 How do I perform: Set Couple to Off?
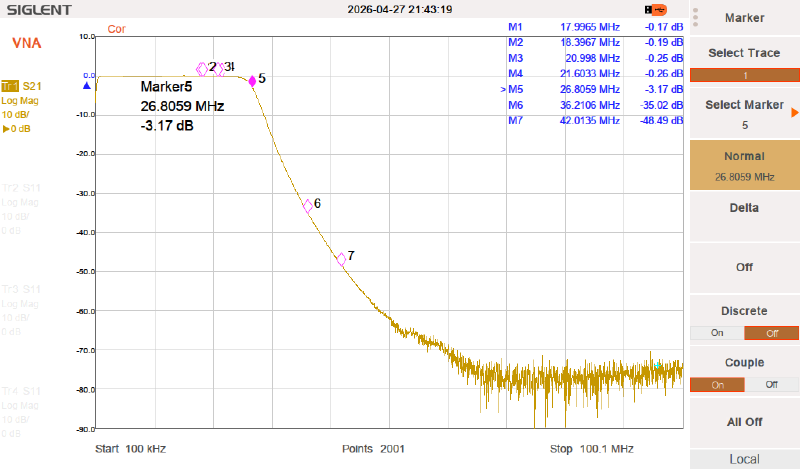pos(771,385)
